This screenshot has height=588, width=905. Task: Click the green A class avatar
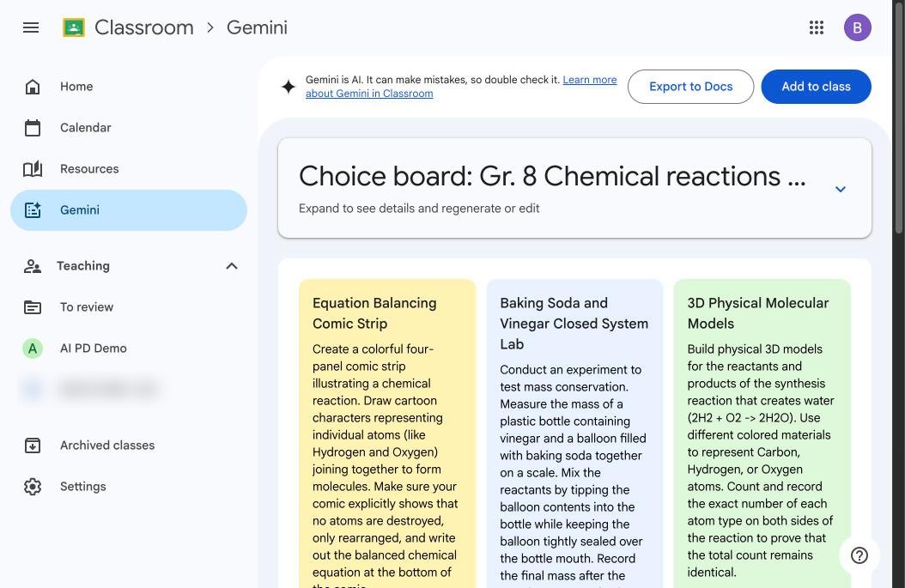[33, 349]
